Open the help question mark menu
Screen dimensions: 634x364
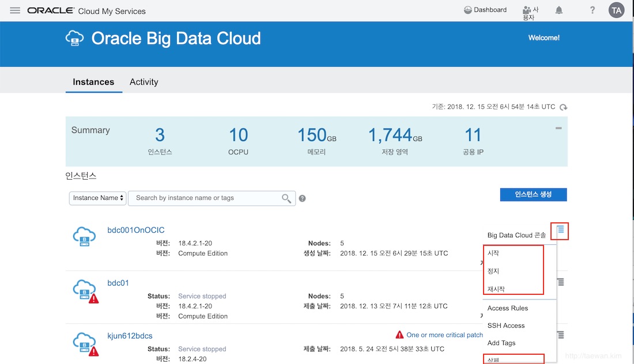click(x=593, y=10)
